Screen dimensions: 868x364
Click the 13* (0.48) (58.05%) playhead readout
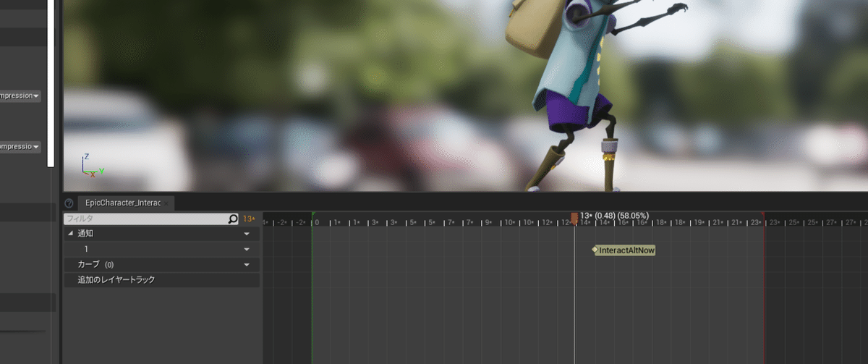615,216
